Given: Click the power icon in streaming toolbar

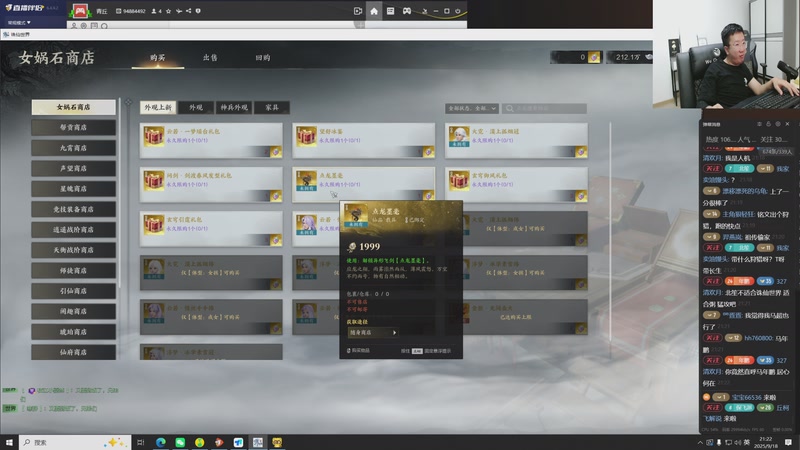Looking at the screenshot, I should 458,11.
